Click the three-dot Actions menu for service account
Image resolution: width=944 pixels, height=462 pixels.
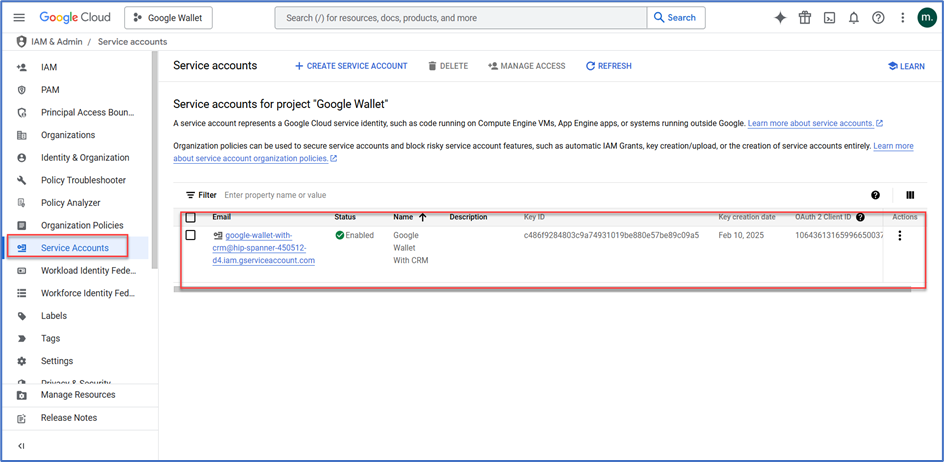(900, 236)
